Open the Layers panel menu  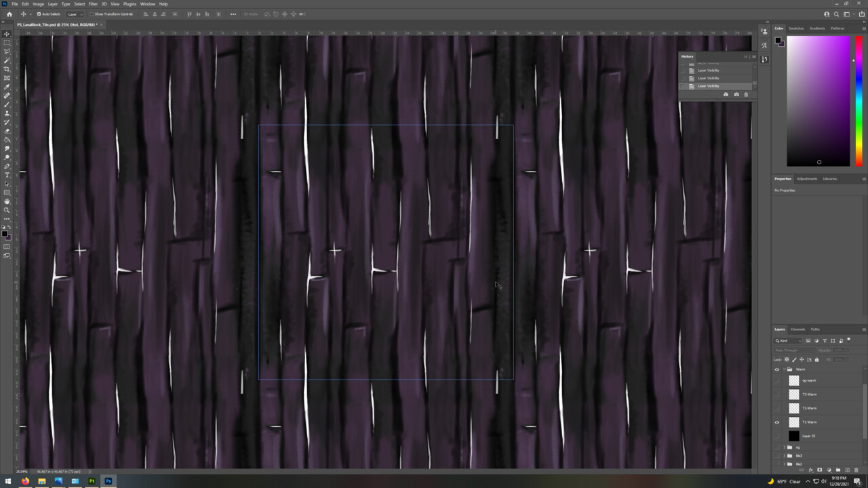(863, 329)
